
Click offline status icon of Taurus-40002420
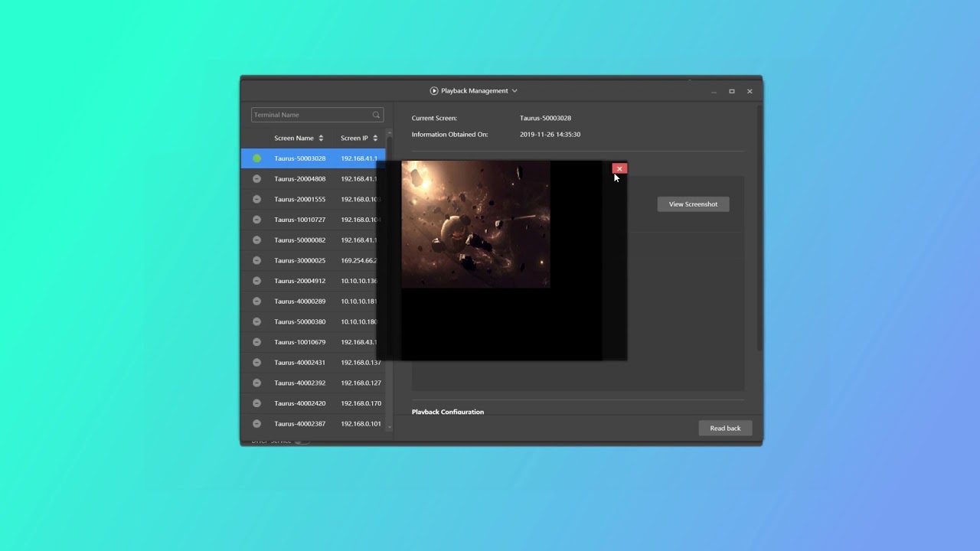257,403
